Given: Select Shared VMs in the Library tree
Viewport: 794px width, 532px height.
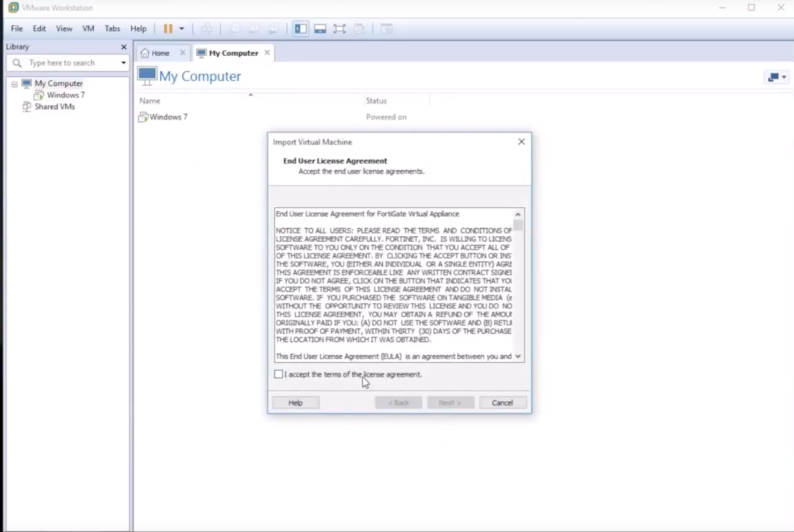Looking at the screenshot, I should [55, 107].
